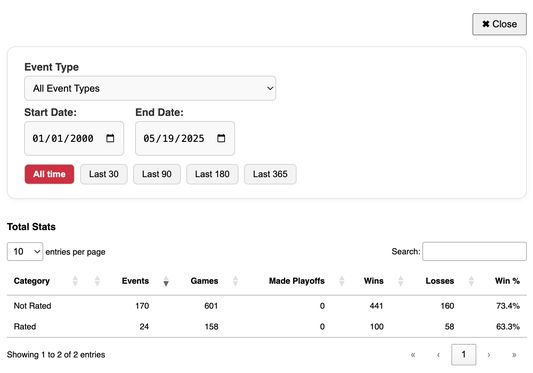533x373 pixels.
Task: Select the All time range filter
Action: [x=49, y=174]
